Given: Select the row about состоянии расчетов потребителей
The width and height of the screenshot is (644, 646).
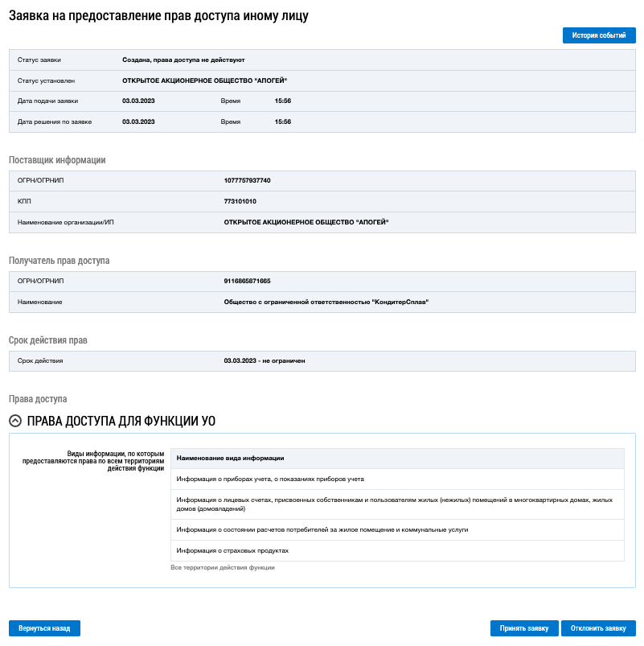Looking at the screenshot, I should tap(322, 530).
